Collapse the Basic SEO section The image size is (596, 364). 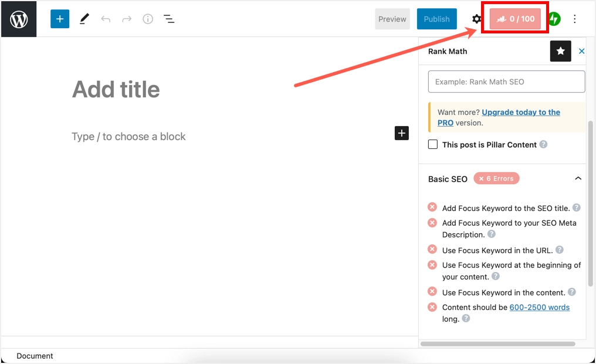578,178
